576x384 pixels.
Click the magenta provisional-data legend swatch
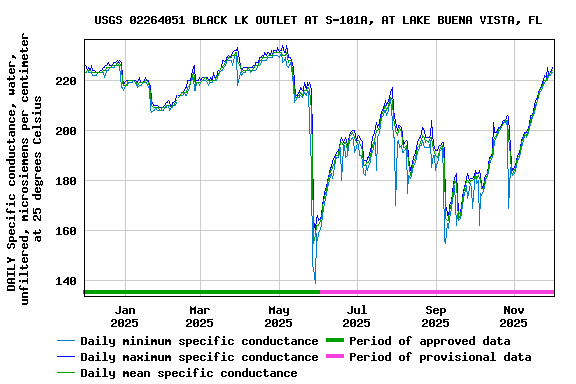click(x=335, y=356)
